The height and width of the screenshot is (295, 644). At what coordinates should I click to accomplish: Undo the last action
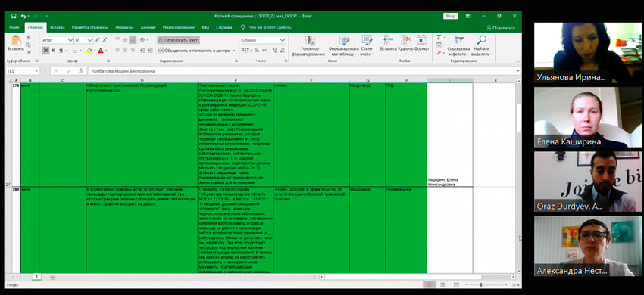point(23,16)
